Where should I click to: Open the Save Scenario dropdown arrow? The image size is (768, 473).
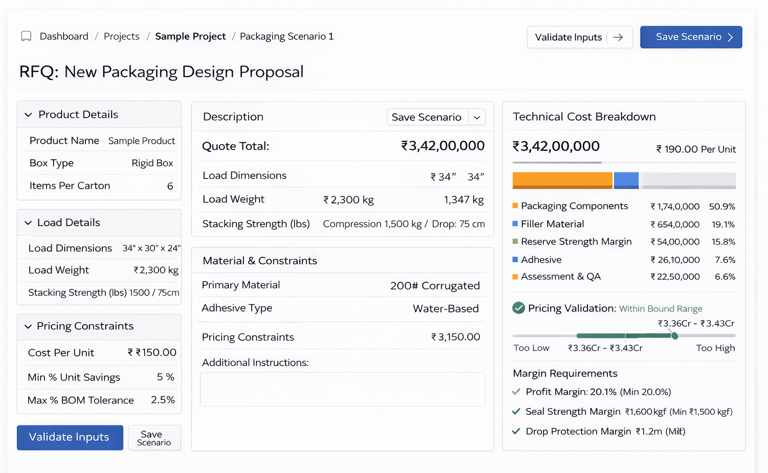(477, 118)
